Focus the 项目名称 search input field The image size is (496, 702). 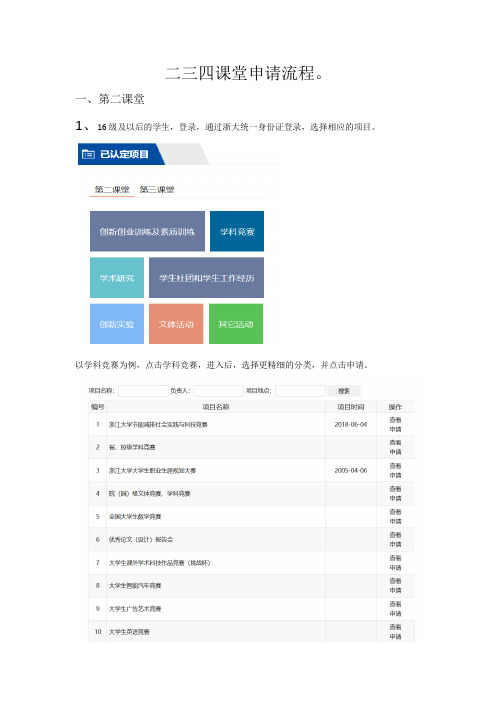pos(143,391)
